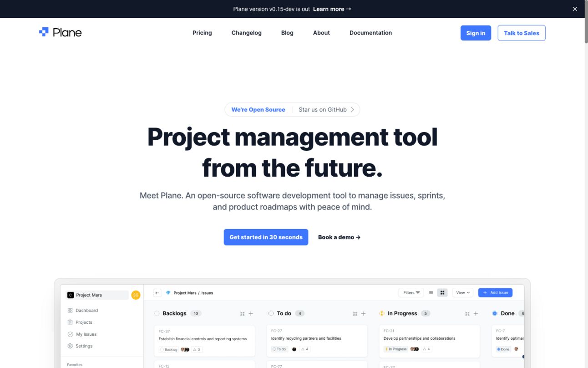The width and height of the screenshot is (588, 368).
Task: Open the View dropdown
Action: tap(463, 293)
